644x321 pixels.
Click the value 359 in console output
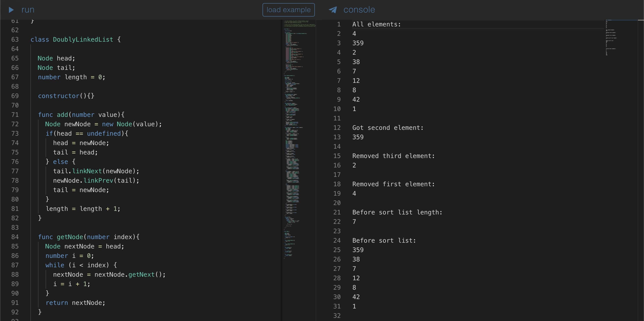coord(358,43)
